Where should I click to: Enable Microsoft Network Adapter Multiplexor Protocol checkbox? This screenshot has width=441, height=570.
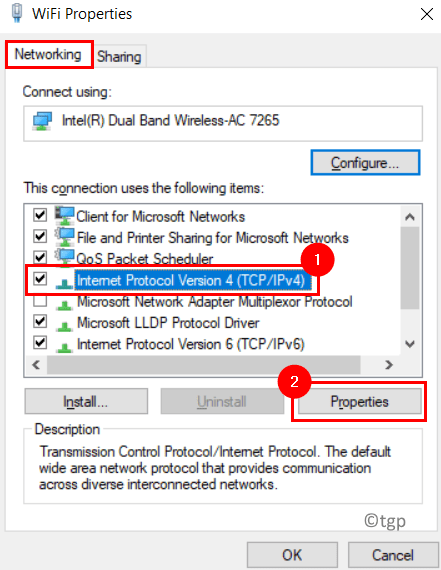pos(40,301)
